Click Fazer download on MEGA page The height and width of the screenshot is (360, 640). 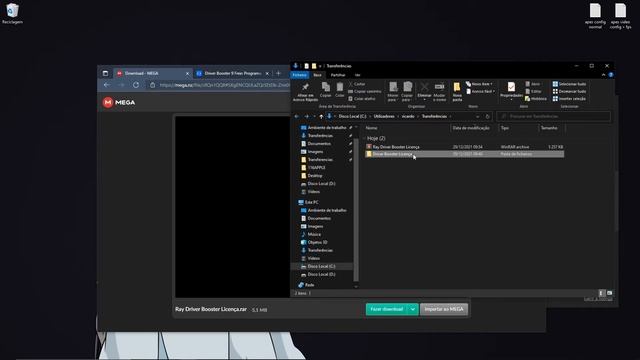[x=387, y=309]
